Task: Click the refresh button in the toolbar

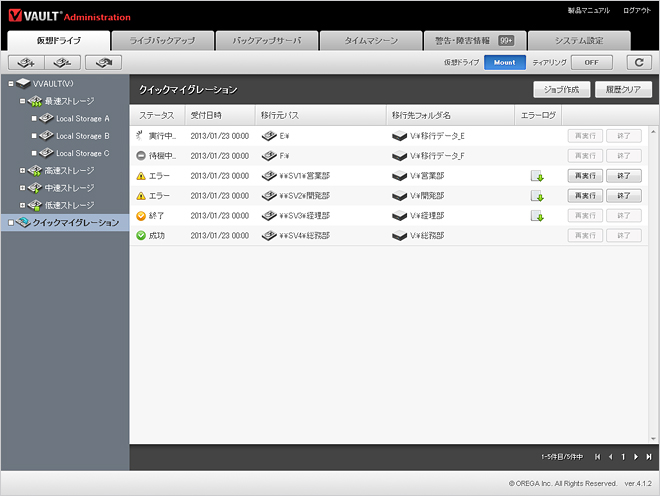Action: pyautogui.click(x=639, y=62)
